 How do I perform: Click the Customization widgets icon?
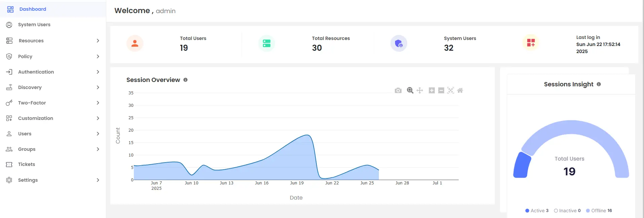click(9, 118)
